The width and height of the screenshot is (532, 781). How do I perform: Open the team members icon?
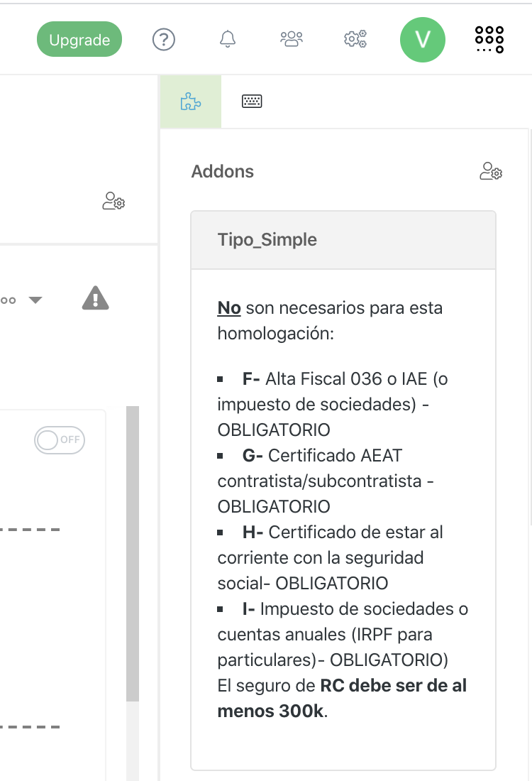point(291,40)
